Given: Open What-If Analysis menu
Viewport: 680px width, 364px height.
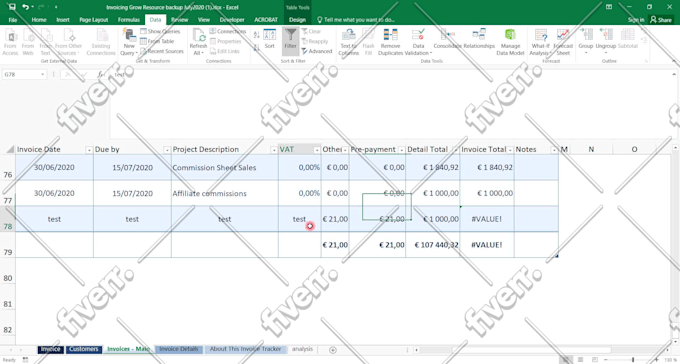Looking at the screenshot, I should (x=540, y=43).
